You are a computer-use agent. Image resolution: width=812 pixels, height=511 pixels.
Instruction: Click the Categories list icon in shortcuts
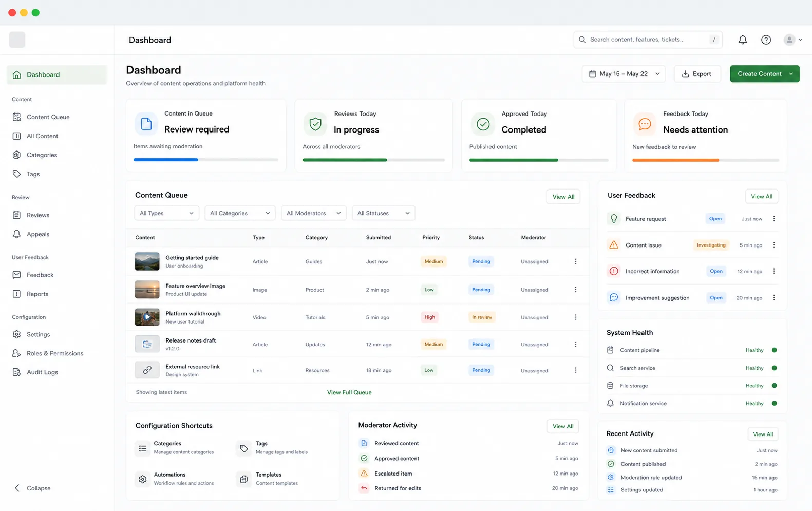(x=143, y=448)
